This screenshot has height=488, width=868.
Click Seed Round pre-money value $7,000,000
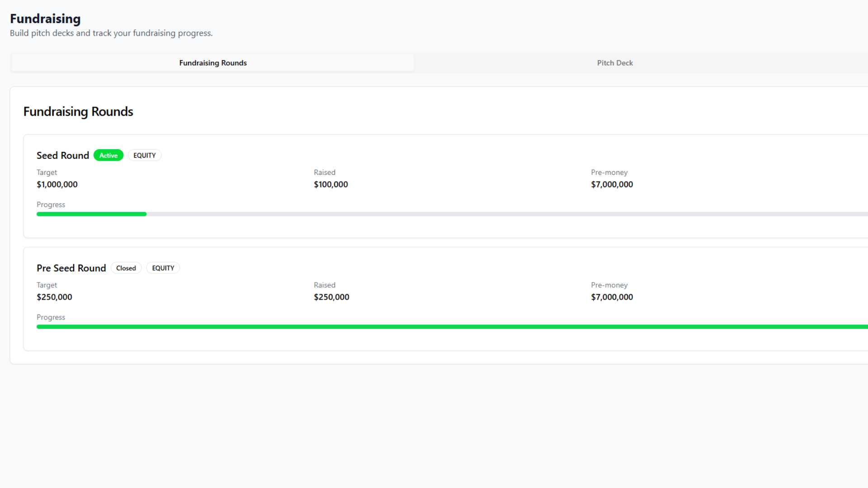[x=612, y=184]
